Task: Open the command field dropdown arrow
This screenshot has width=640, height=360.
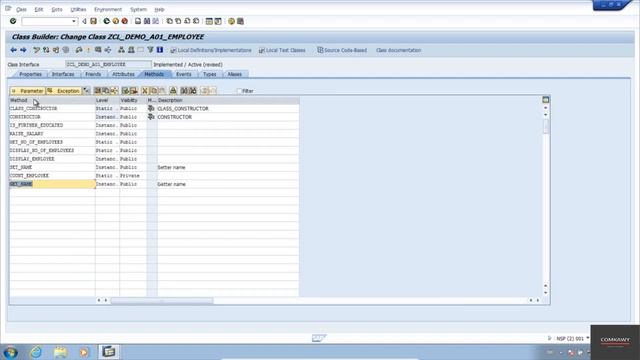Action: (73, 21)
